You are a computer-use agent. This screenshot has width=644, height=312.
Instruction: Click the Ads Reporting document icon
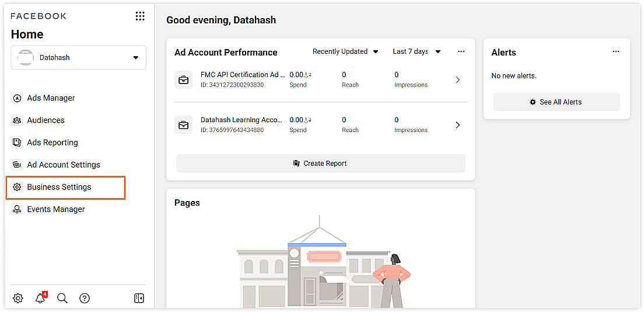tap(17, 143)
